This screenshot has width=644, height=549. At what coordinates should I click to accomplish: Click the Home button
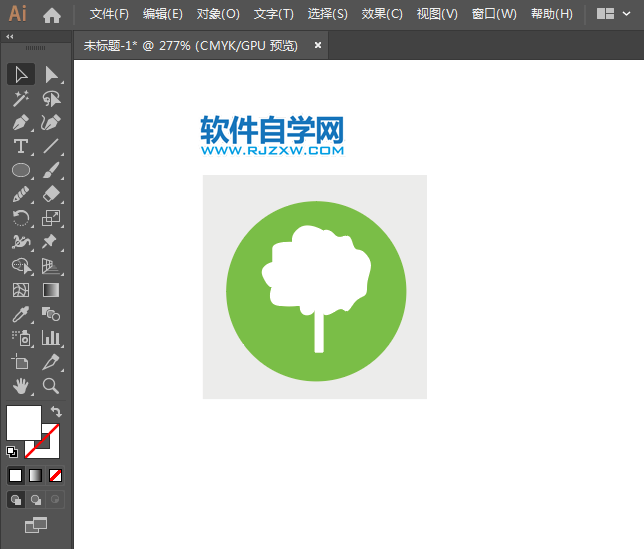click(52, 14)
